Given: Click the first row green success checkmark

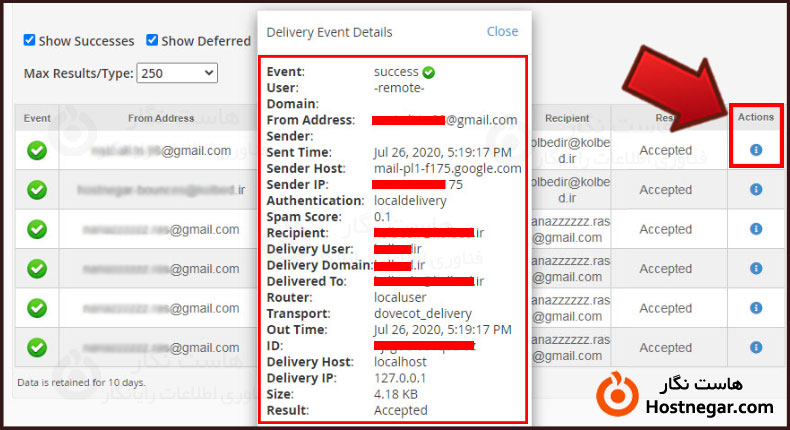Looking at the screenshot, I should point(37,150).
